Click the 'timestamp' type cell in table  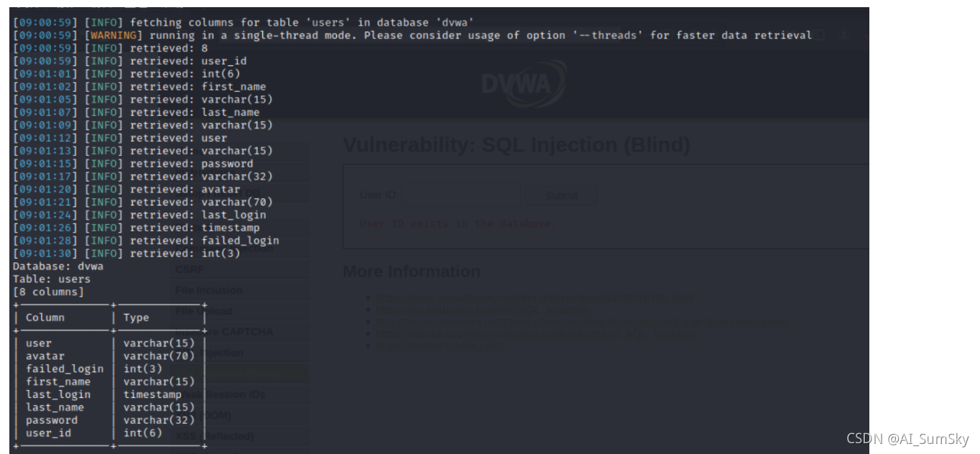point(152,395)
